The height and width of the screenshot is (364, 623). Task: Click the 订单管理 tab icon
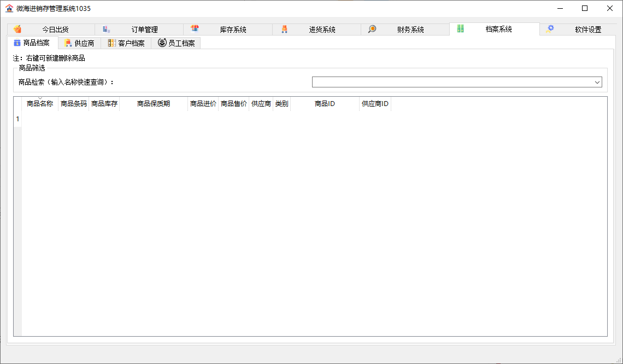coord(106,29)
